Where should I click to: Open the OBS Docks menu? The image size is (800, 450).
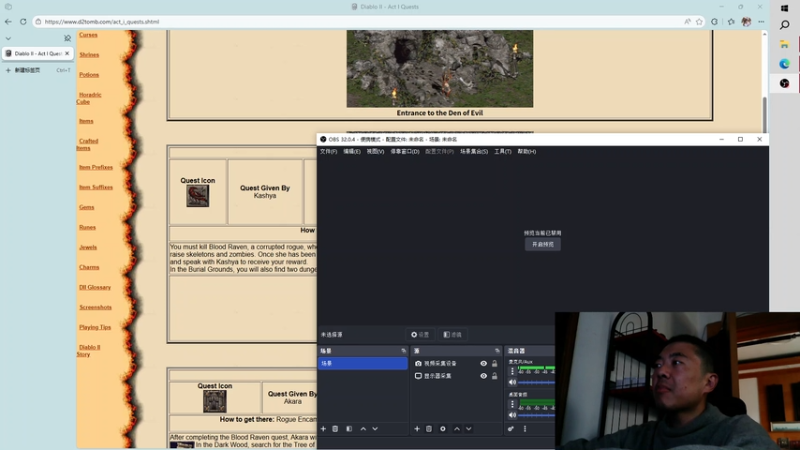(405, 152)
